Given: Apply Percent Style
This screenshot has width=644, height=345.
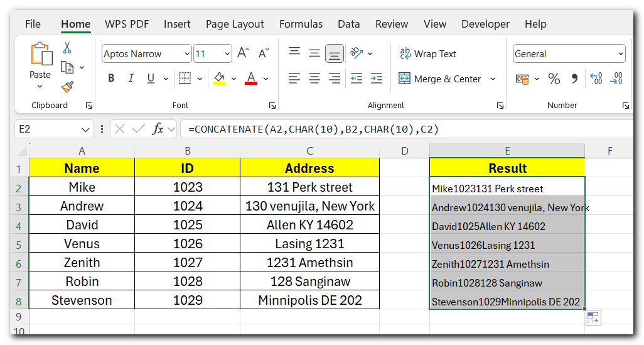Looking at the screenshot, I should pos(554,79).
